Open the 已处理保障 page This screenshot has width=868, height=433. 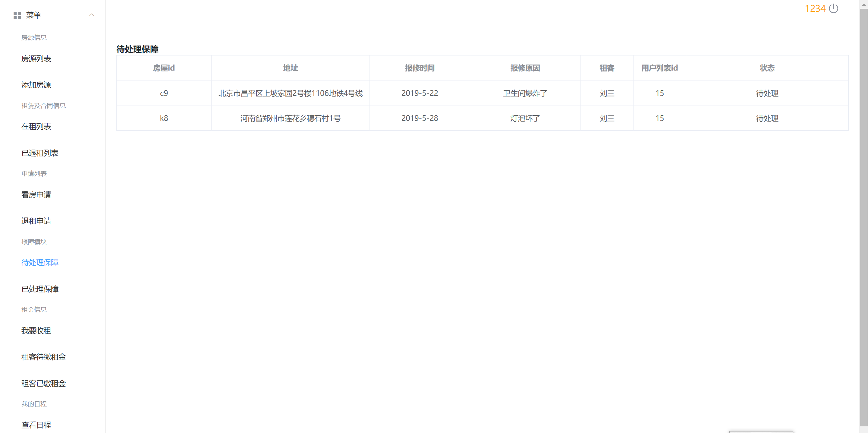click(x=40, y=289)
